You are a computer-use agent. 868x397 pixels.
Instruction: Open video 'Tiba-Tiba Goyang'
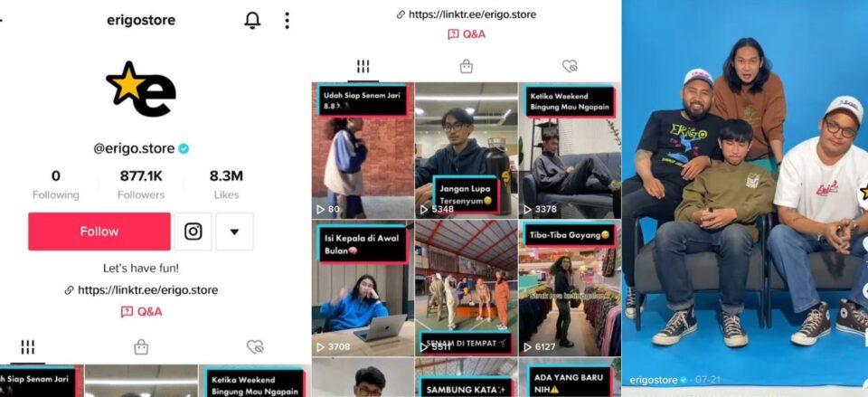point(570,288)
